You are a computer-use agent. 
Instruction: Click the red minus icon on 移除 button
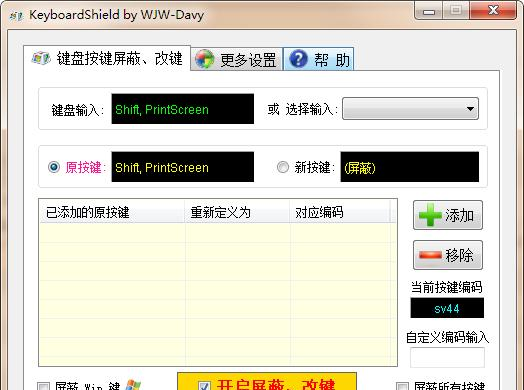click(430, 255)
